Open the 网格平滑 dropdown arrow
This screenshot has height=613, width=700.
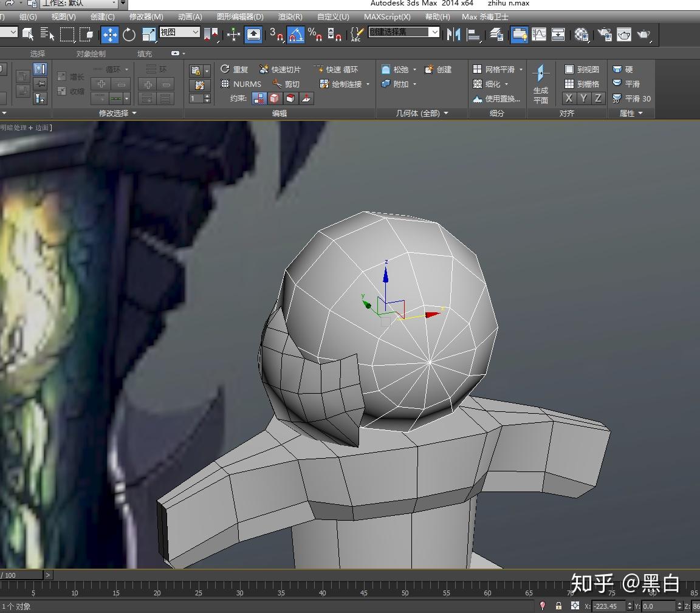(x=521, y=70)
